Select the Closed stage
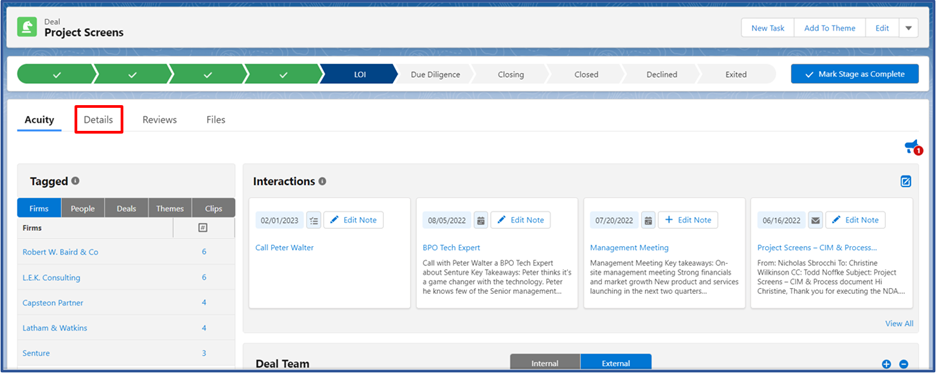The image size is (936, 373). point(586,75)
